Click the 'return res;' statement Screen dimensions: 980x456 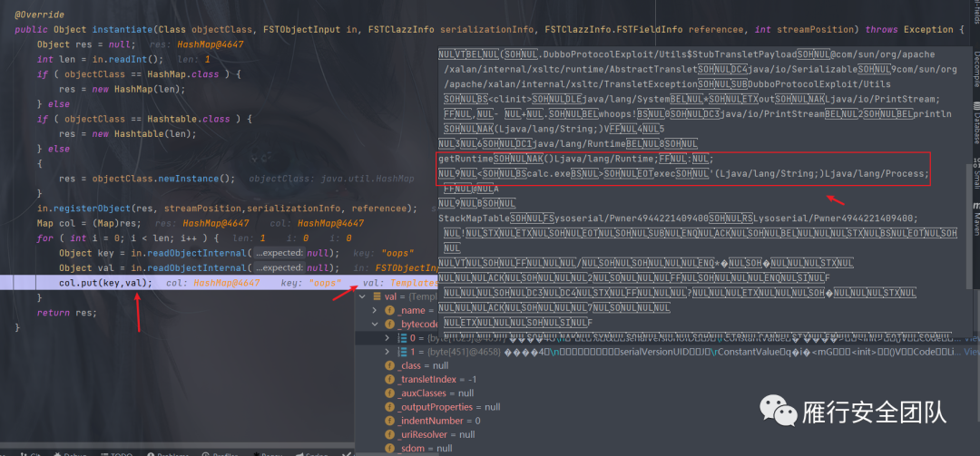67,313
